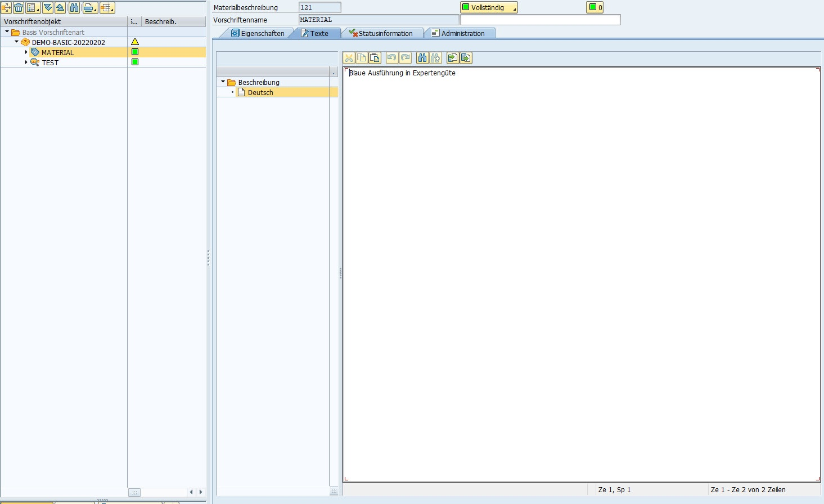Collapse the Beschreibung folder
This screenshot has height=504, width=824.
point(223,82)
